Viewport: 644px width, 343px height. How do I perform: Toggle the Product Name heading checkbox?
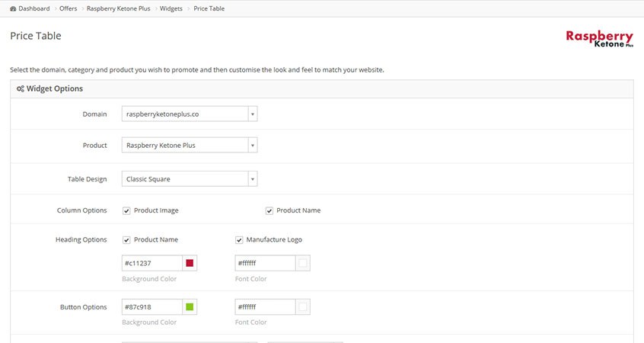(126, 239)
